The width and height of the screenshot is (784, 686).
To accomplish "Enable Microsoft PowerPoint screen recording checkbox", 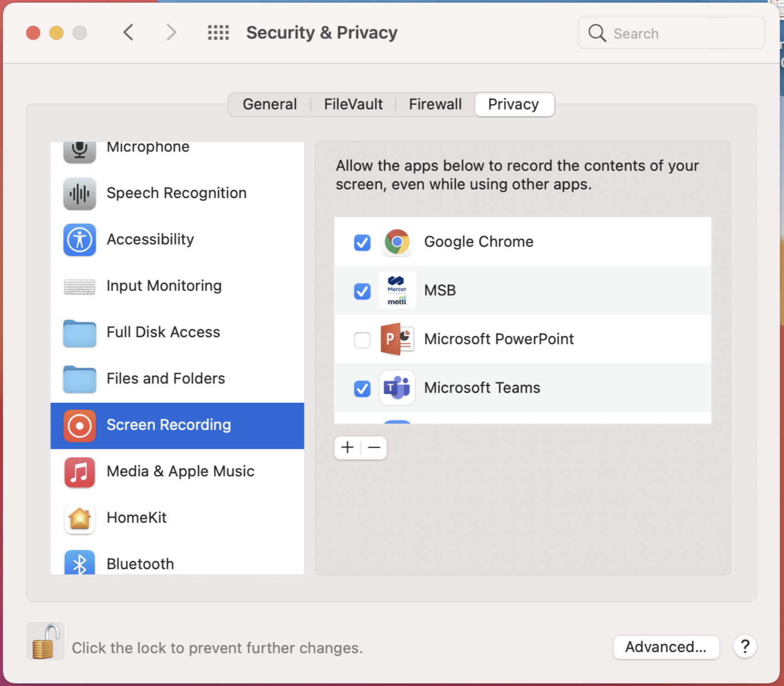I will 362,340.
